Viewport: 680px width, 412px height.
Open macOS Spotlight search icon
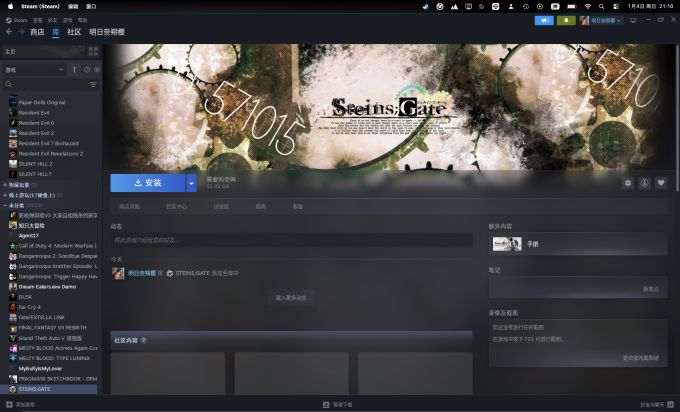(602, 7)
